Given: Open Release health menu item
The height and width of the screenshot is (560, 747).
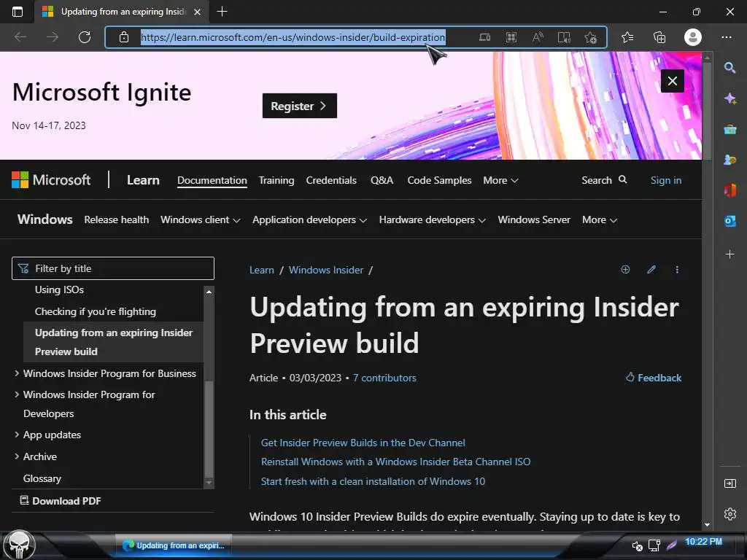Looking at the screenshot, I should point(116,219).
